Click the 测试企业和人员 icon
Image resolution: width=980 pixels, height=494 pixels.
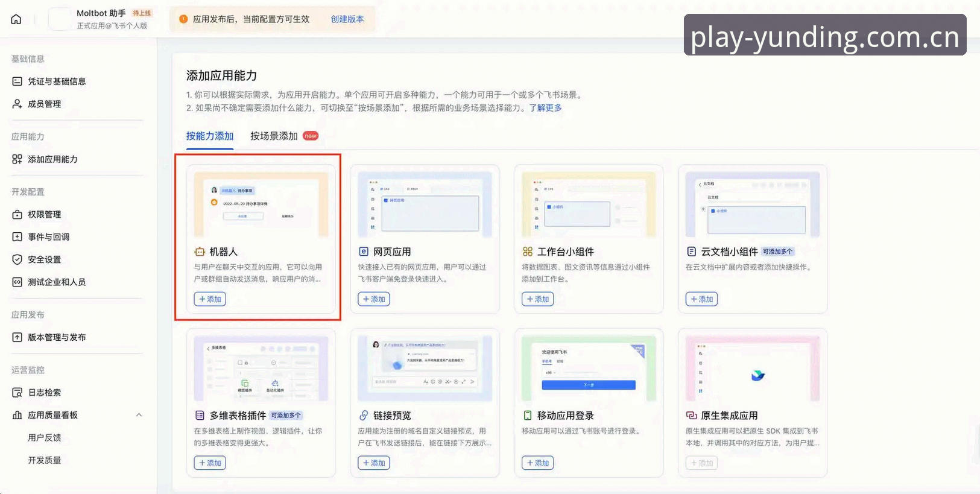(17, 282)
